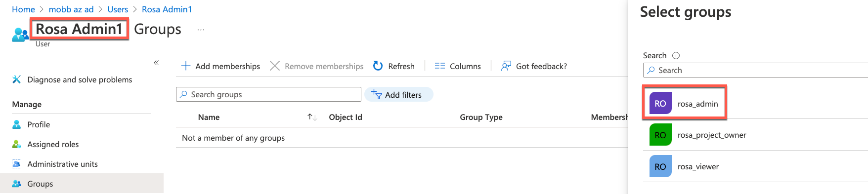Click the blue RO avatar of rosa_viewer
The height and width of the screenshot is (194, 868).
(x=660, y=166)
